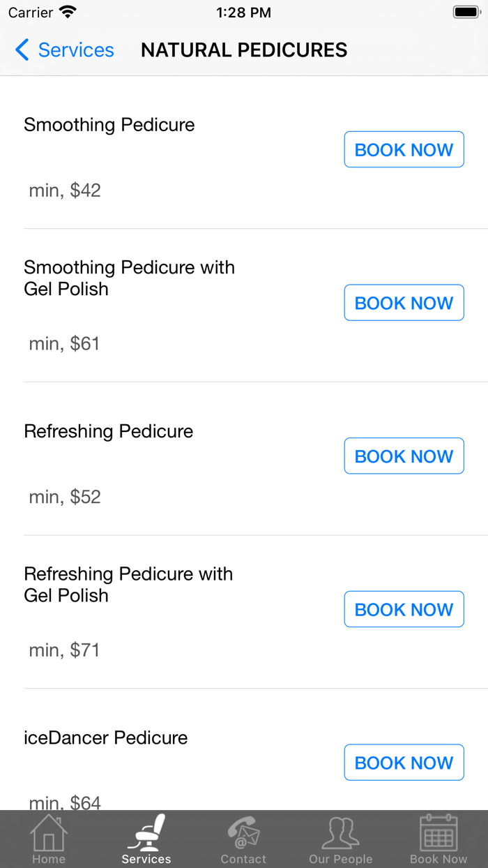Book Refreshing Pedicure with Gel Polish

(404, 609)
